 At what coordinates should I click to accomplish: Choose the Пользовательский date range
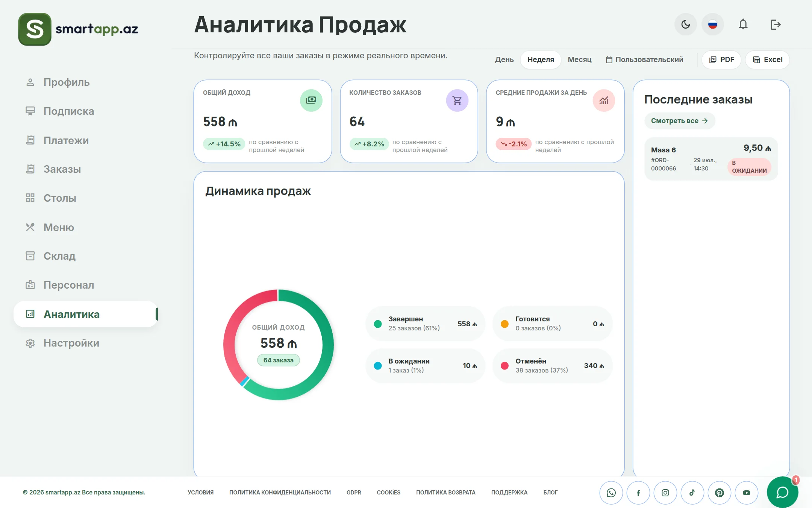645,59
